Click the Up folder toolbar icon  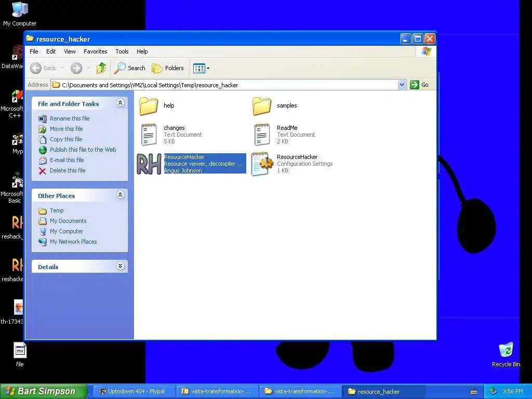click(101, 68)
